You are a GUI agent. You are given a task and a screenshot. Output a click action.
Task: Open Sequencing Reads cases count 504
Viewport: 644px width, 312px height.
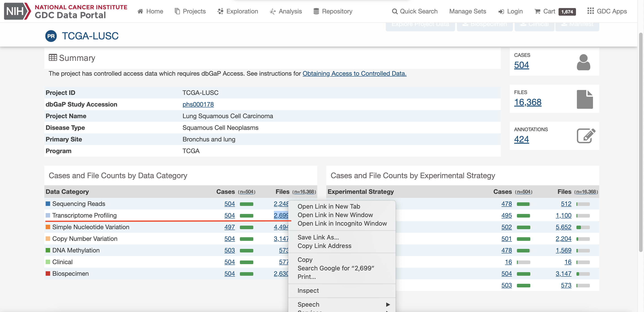point(230,204)
